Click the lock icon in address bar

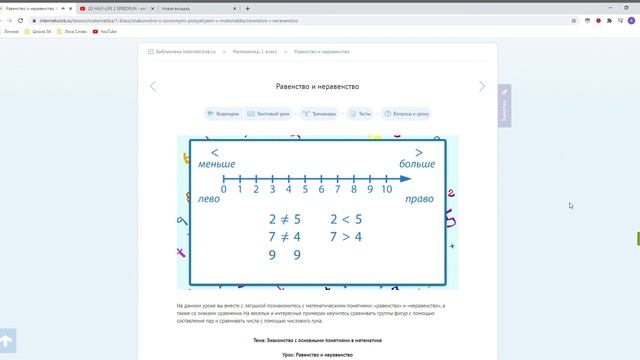(34, 20)
